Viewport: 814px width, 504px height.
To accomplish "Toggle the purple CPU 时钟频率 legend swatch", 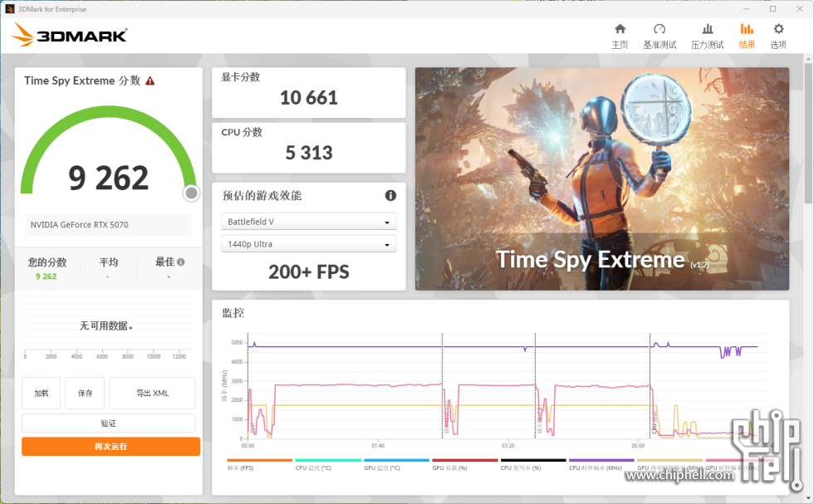I will click(x=601, y=460).
